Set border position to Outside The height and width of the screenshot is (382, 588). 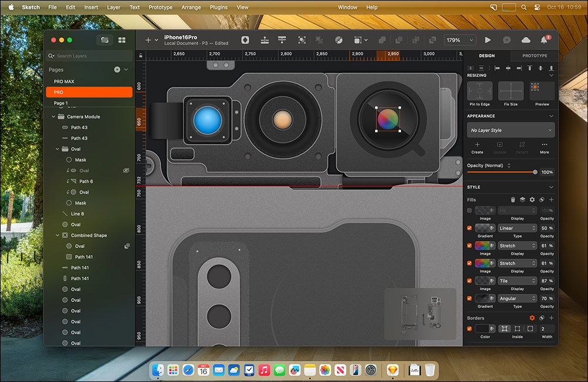530,329
